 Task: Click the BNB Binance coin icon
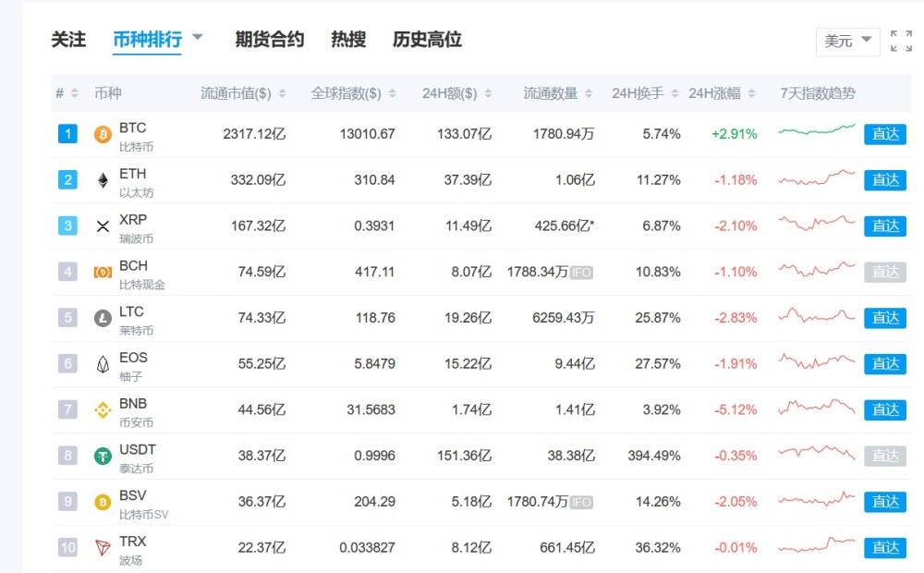(x=103, y=410)
